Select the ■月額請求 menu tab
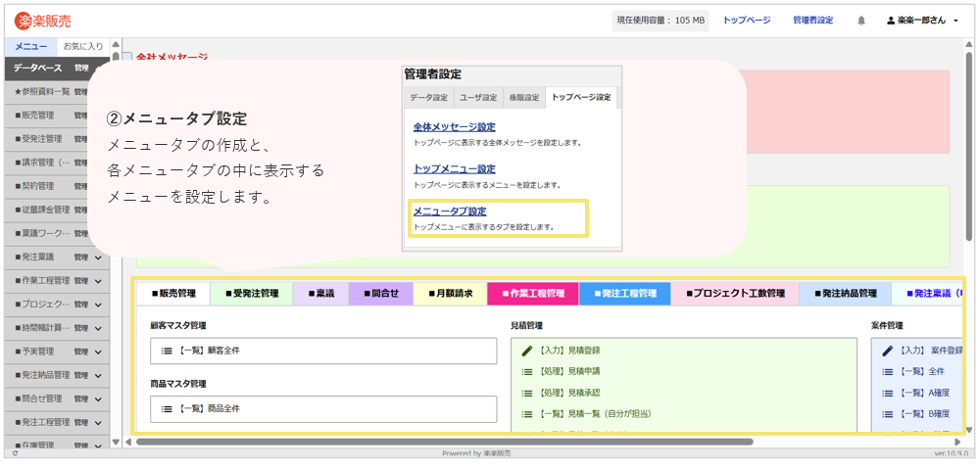Image resolution: width=980 pixels, height=468 pixels. [x=450, y=294]
